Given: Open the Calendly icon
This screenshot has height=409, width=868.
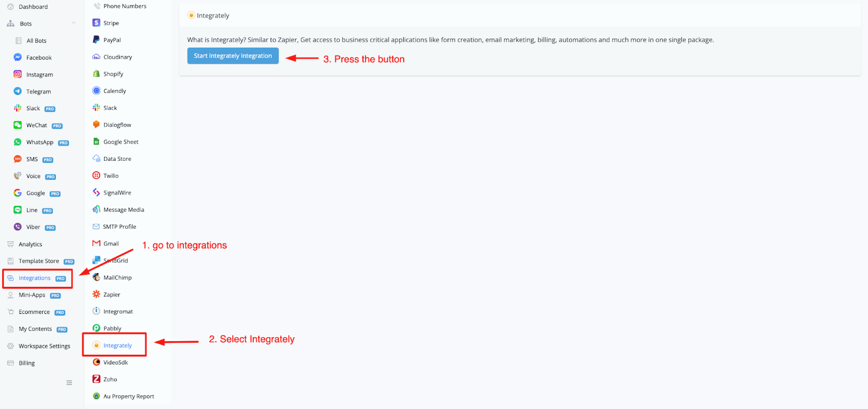Looking at the screenshot, I should tap(97, 91).
